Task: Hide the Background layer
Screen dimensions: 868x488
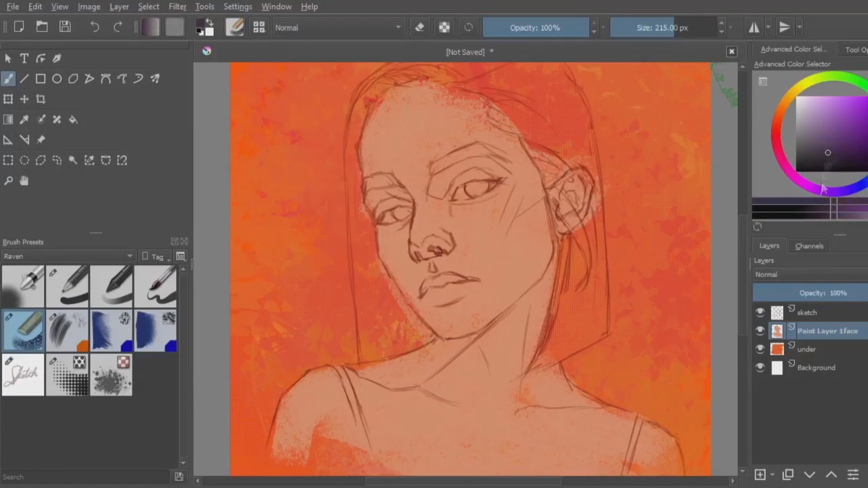Action: pyautogui.click(x=760, y=368)
